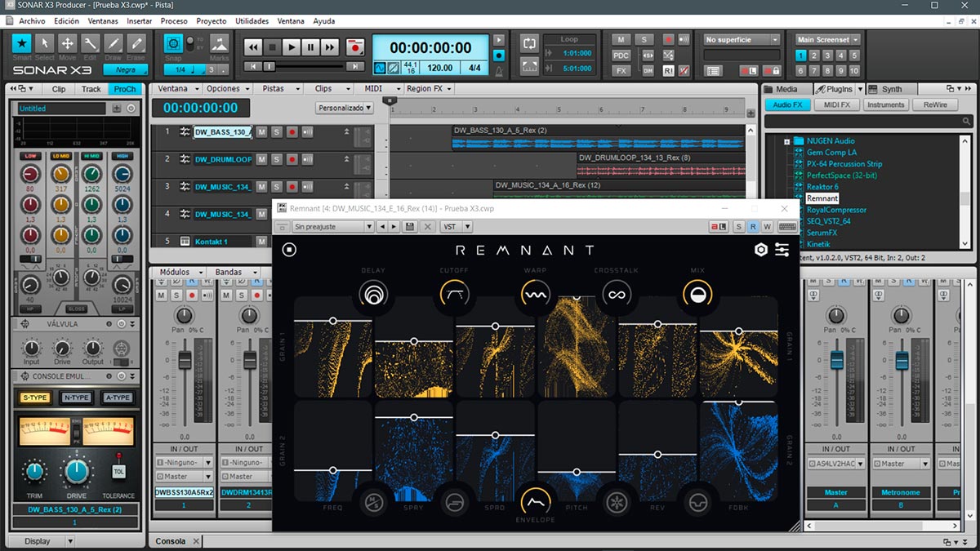Fast forward the transport
980x551 pixels.
coord(329,47)
